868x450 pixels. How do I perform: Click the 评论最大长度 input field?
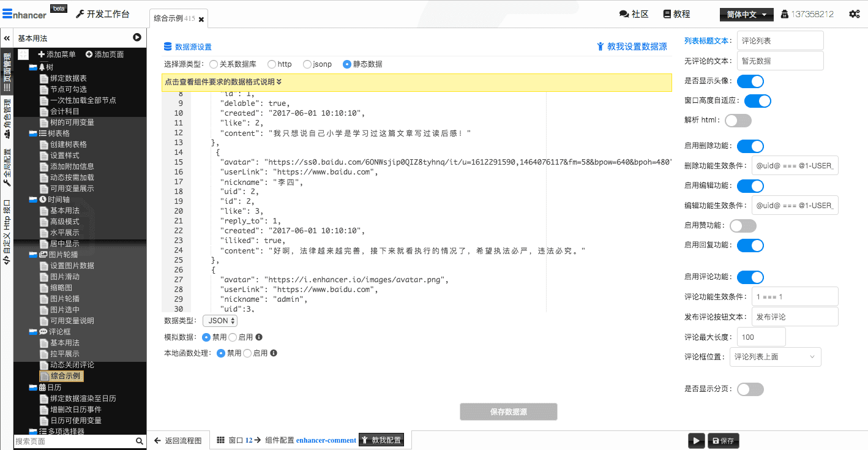[761, 337]
